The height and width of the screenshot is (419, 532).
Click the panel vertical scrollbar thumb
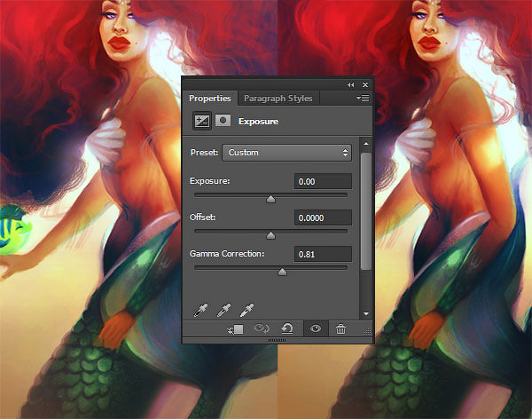point(366,211)
